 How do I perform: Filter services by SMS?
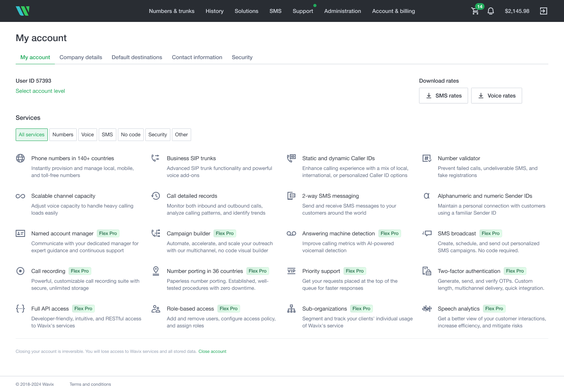(x=107, y=135)
